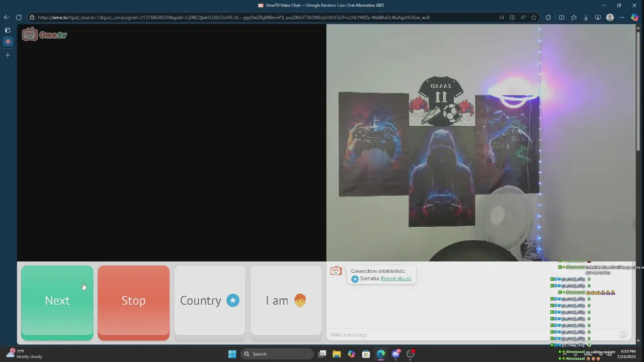Image resolution: width=644 pixels, height=362 pixels.
Task: Click the Report abuse link
Action: click(x=396, y=279)
